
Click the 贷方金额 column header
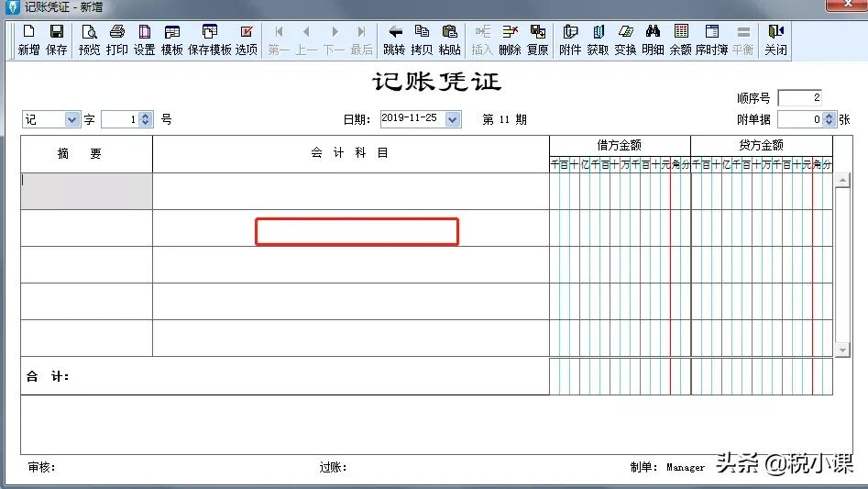point(761,146)
